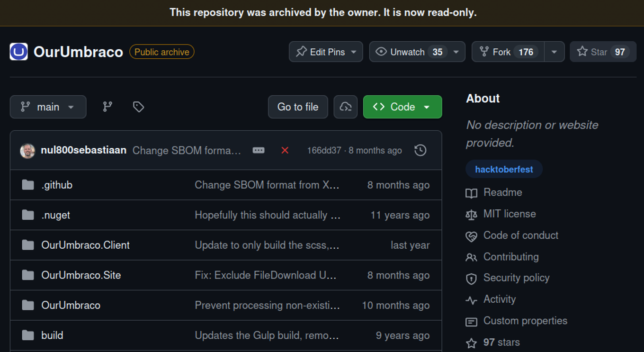Screen dimensions: 644x352
Task: Open the Custom properties link
Action: coord(525,321)
